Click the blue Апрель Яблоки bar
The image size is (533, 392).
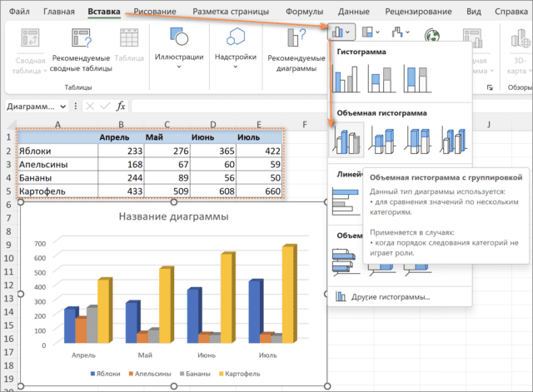point(70,325)
